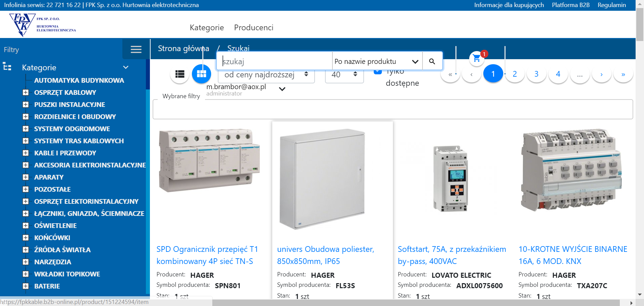The width and height of the screenshot is (644, 306).
Task: Switch to grid view layout
Action: click(x=201, y=74)
